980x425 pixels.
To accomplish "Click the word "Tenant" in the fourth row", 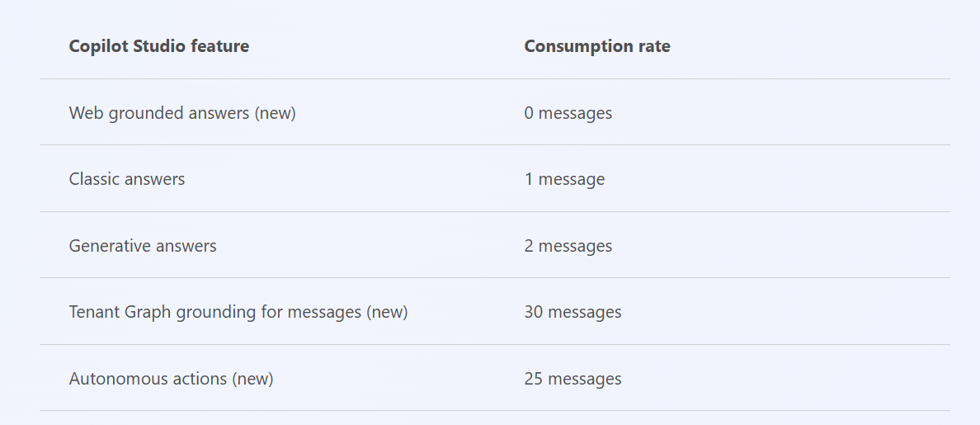I will click(93, 312).
